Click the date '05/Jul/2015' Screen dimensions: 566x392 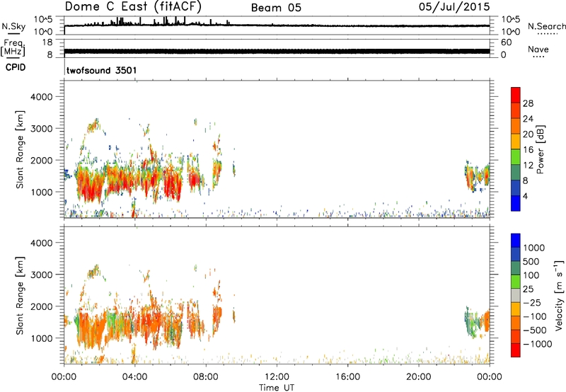pyautogui.click(x=454, y=7)
